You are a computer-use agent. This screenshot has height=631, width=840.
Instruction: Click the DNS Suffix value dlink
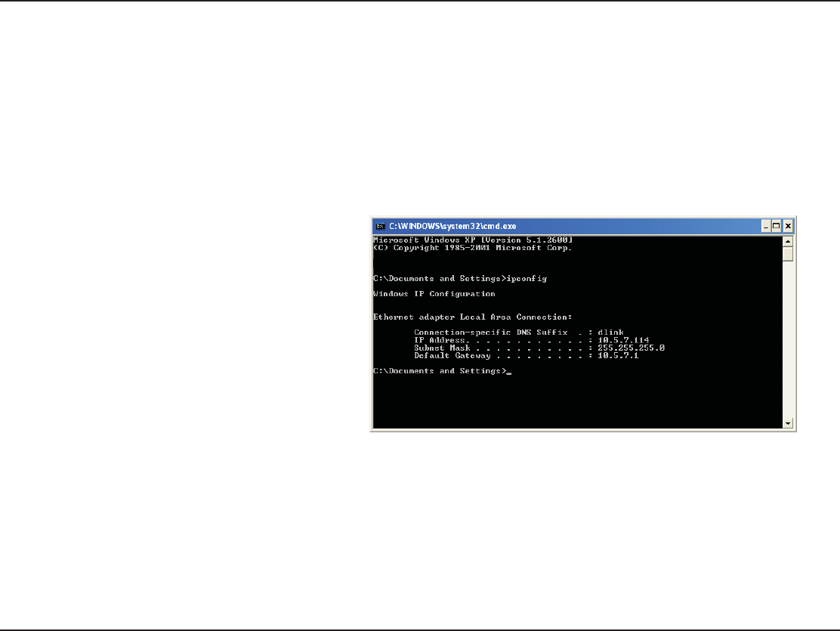pyautogui.click(x=610, y=333)
